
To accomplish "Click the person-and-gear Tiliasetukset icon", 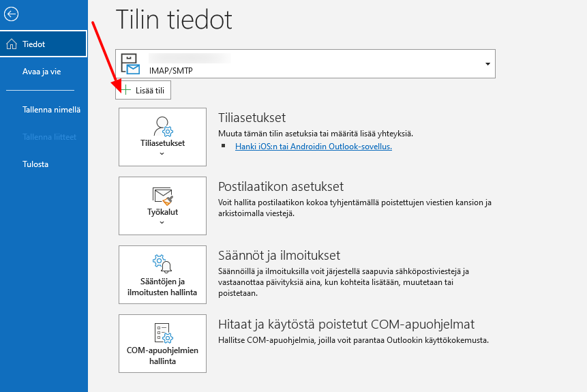I will click(x=162, y=126).
